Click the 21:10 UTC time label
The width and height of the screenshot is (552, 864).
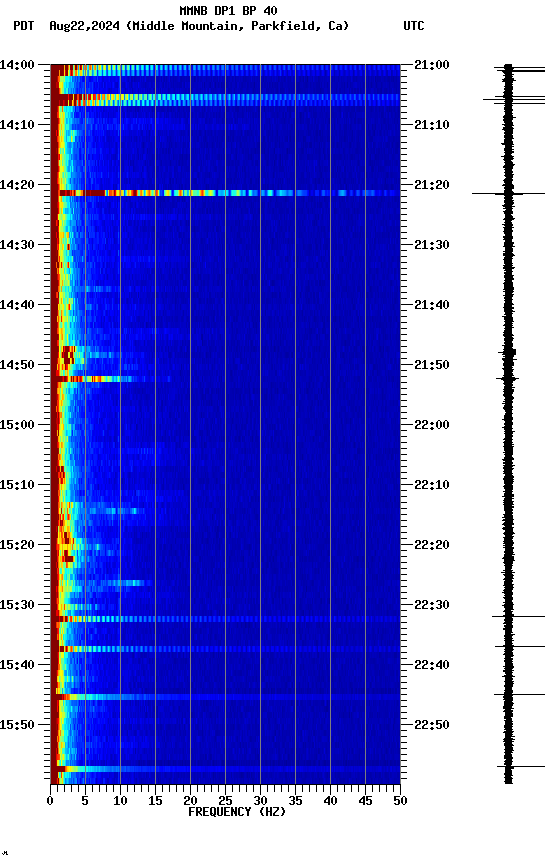[x=431, y=125]
